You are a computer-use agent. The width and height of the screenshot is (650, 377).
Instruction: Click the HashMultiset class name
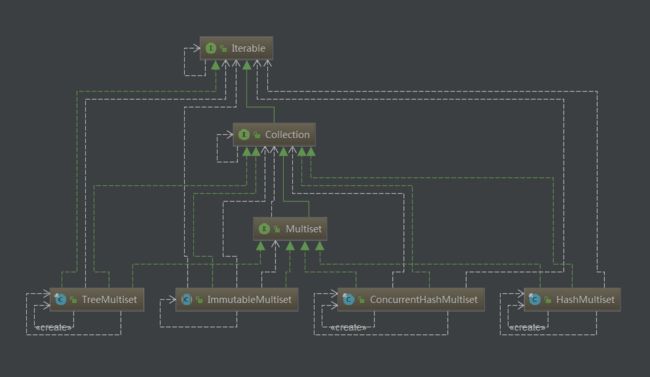(x=585, y=299)
